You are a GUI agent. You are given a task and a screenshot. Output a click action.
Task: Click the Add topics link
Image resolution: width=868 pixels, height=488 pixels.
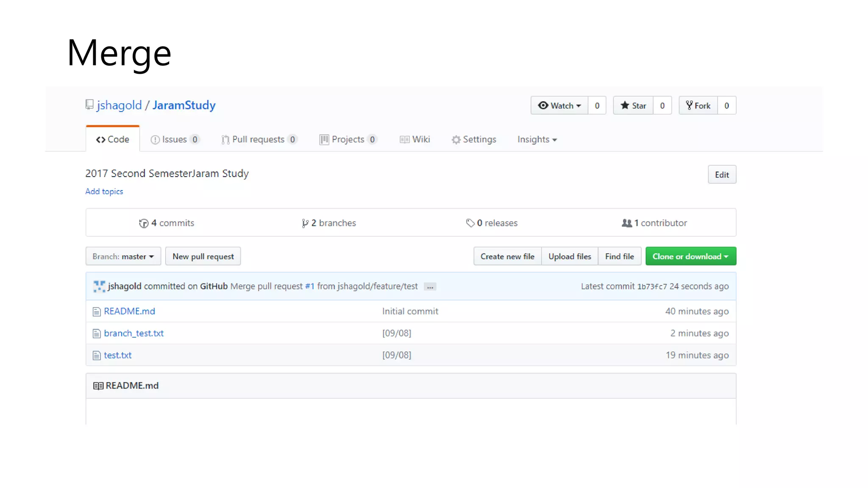point(104,191)
